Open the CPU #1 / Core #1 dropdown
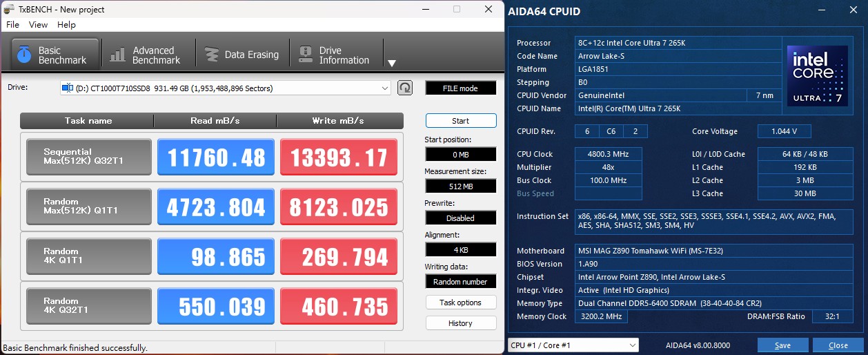This screenshot has width=868, height=355. (x=573, y=345)
